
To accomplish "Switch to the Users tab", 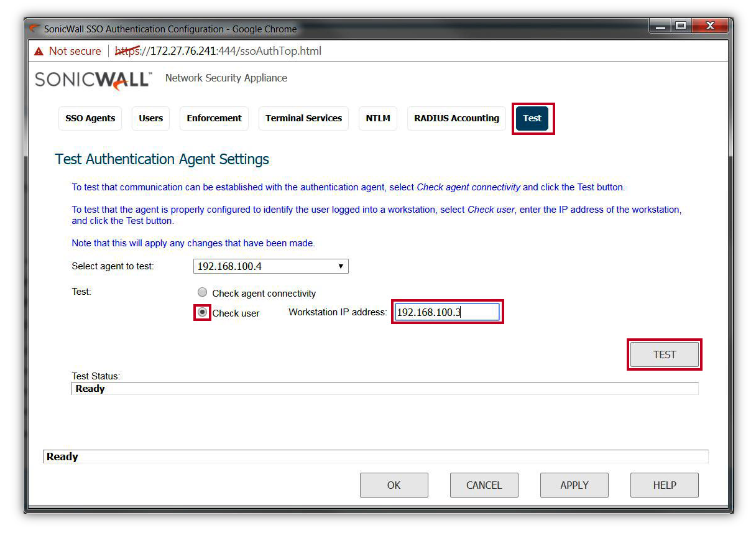I will tap(150, 118).
